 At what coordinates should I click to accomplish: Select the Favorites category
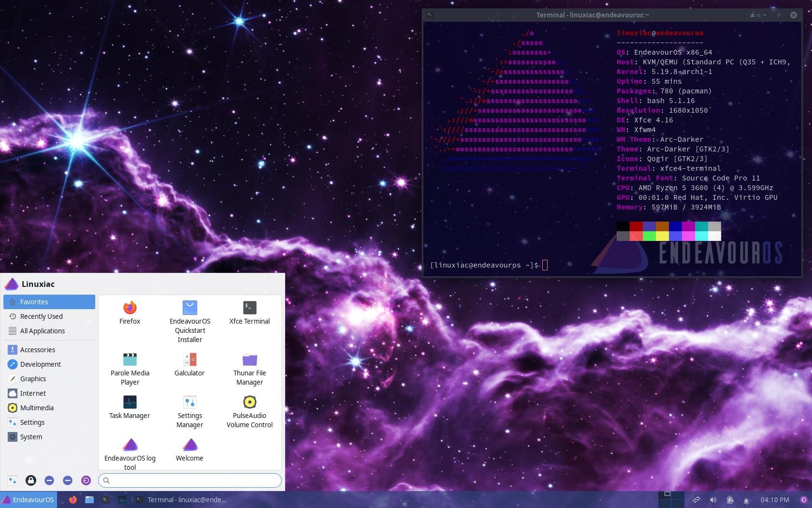49,302
